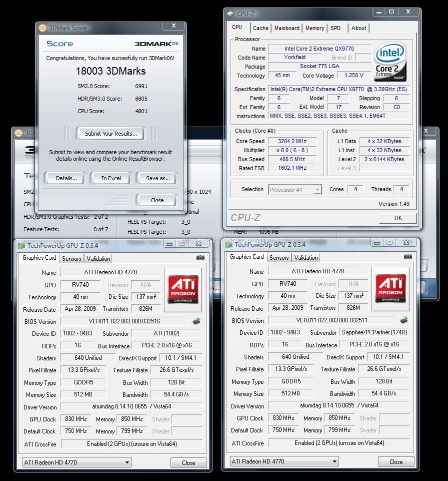Switch to the Mainboard tab in CPU-Z
This screenshot has width=448, height=481.
[287, 28]
